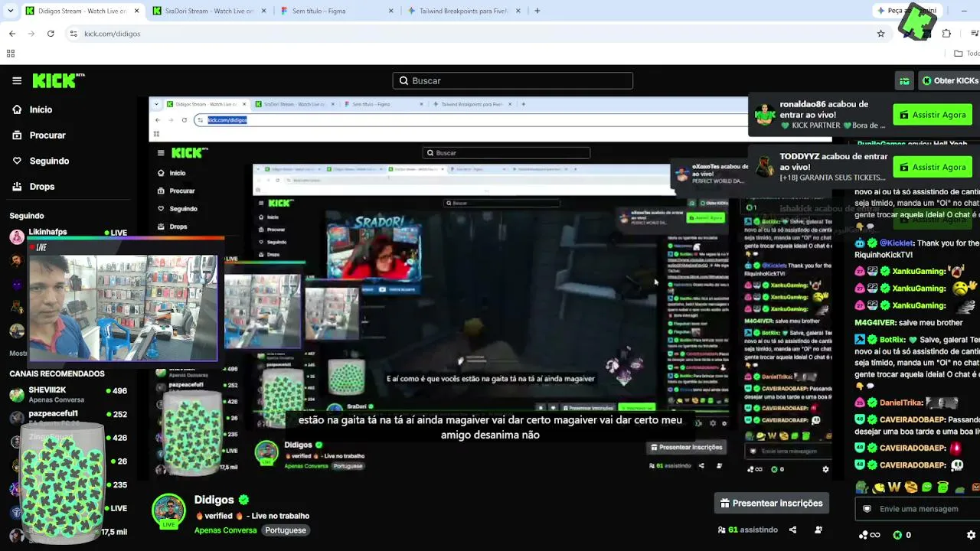Click the CANAIS RECOMENDADOS heading
The image size is (980, 551).
tap(57, 374)
